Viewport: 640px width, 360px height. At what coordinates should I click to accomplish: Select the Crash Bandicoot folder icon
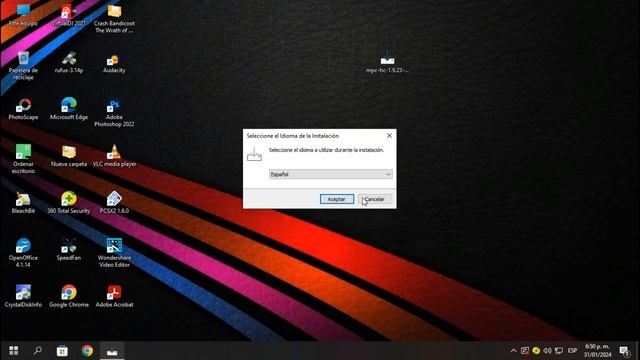click(x=114, y=19)
